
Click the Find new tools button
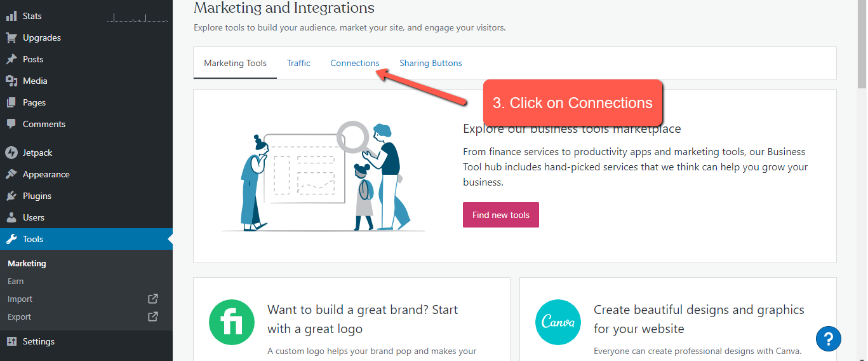[501, 215]
